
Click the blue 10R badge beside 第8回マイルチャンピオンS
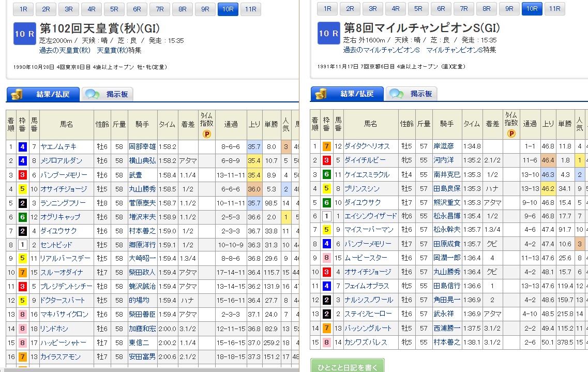328,34
